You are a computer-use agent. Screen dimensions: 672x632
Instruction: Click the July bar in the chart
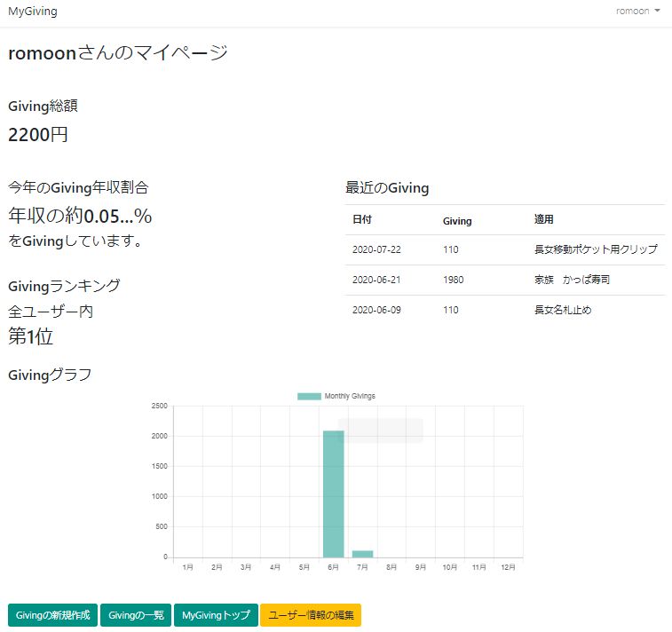point(362,554)
